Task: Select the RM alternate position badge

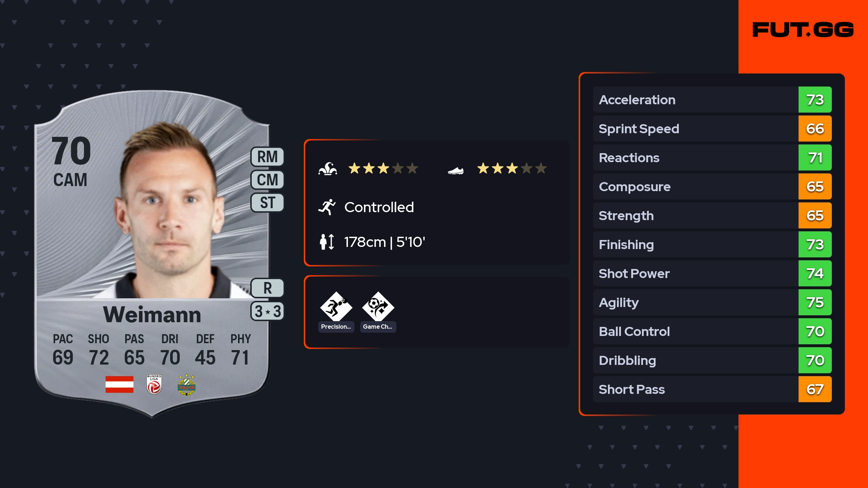Action: (267, 157)
